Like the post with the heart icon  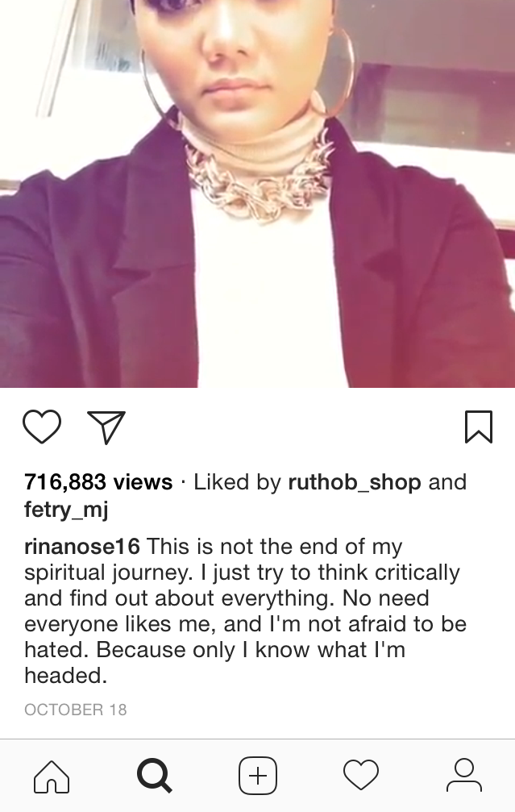(x=42, y=427)
